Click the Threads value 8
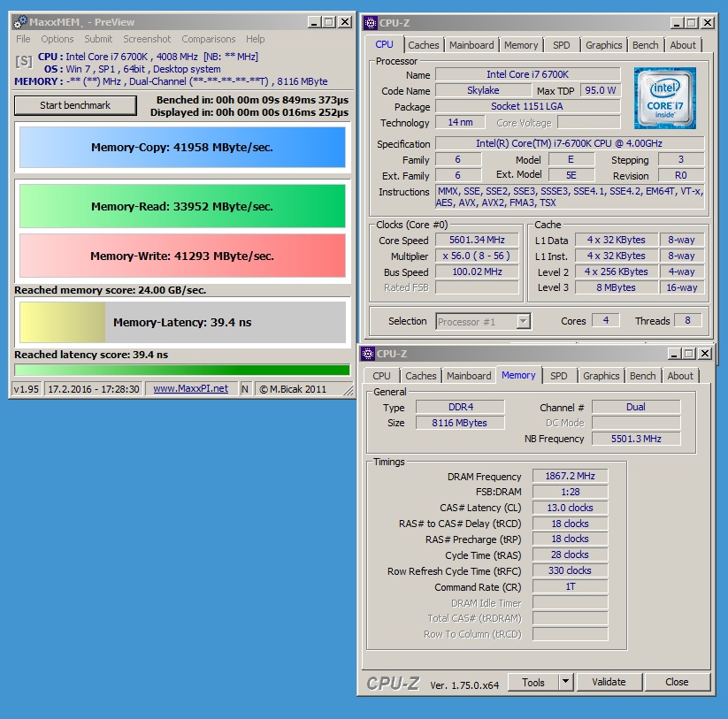This screenshot has height=719, width=728. click(x=687, y=320)
